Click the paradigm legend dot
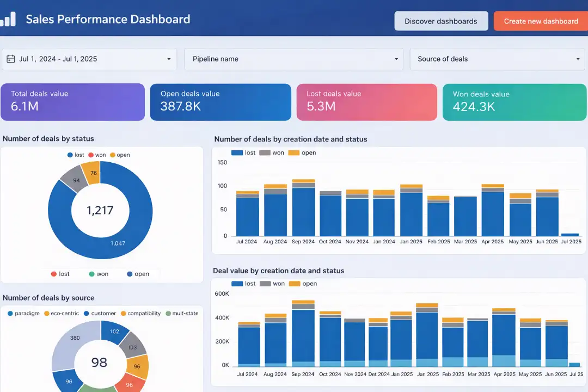The width and height of the screenshot is (588, 392). tap(10, 313)
